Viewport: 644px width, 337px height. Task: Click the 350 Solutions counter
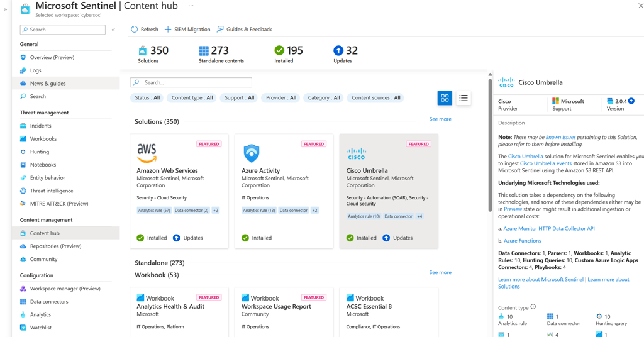pyautogui.click(x=153, y=54)
